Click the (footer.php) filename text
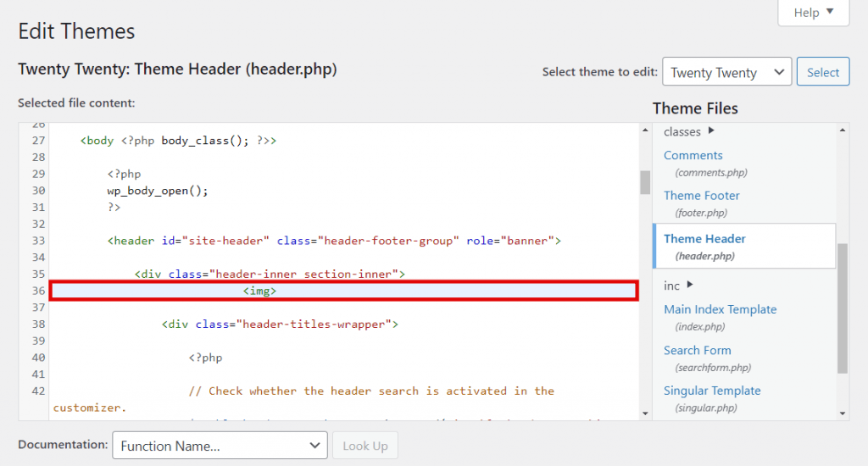This screenshot has width=868, height=466. click(x=701, y=213)
